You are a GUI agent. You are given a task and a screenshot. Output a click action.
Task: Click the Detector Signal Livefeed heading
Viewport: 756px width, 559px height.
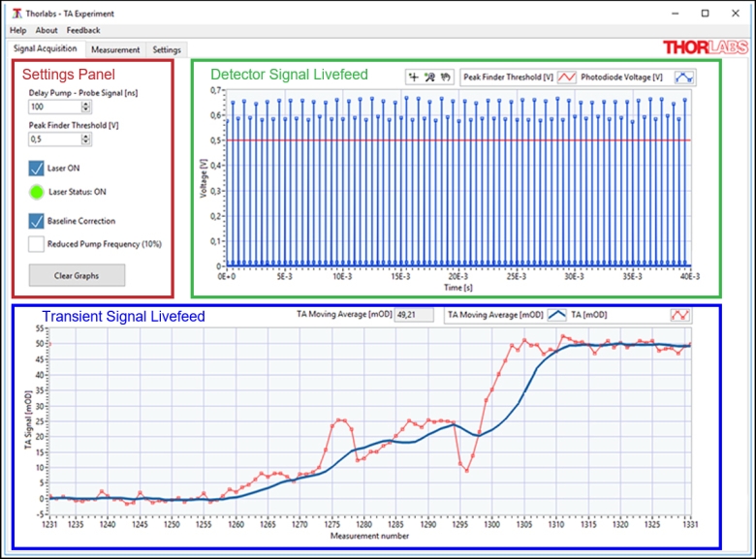point(289,75)
